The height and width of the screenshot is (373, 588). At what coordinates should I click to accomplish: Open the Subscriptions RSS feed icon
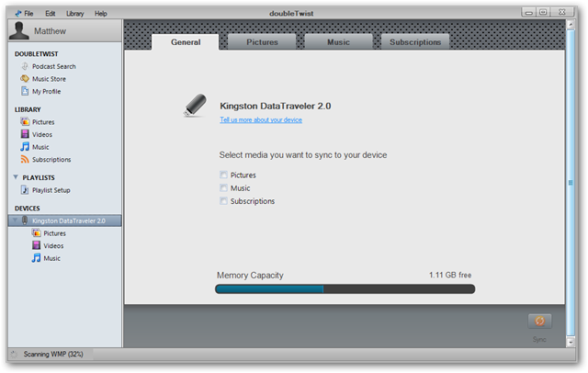(25, 159)
